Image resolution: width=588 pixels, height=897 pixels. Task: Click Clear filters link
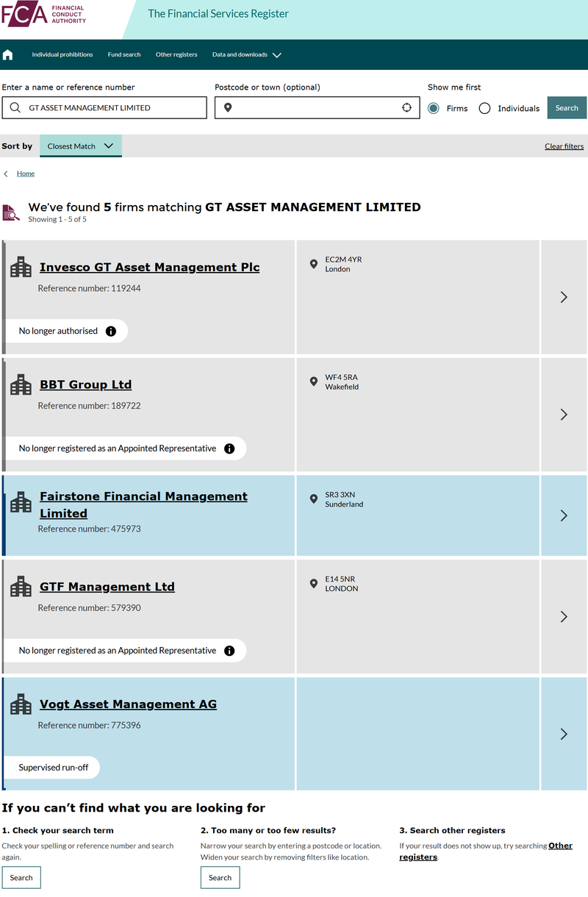click(x=564, y=146)
